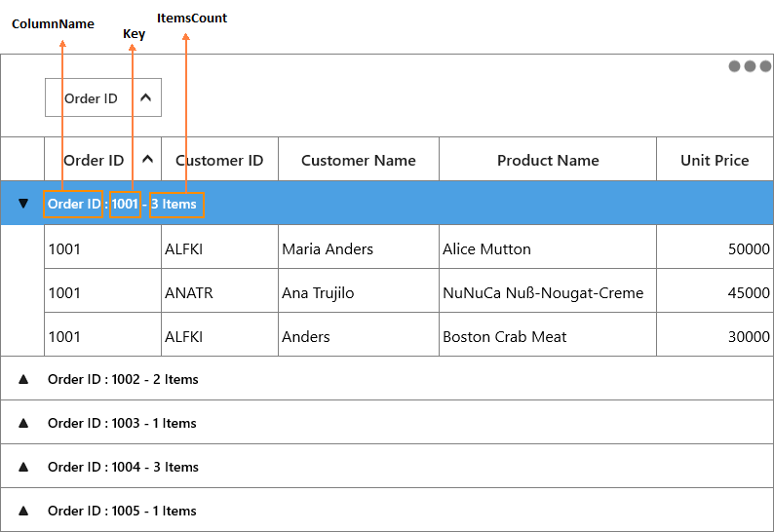Click Order ID cell 1001 in Boston Crab Meat row
The image size is (774, 532).
[102, 334]
